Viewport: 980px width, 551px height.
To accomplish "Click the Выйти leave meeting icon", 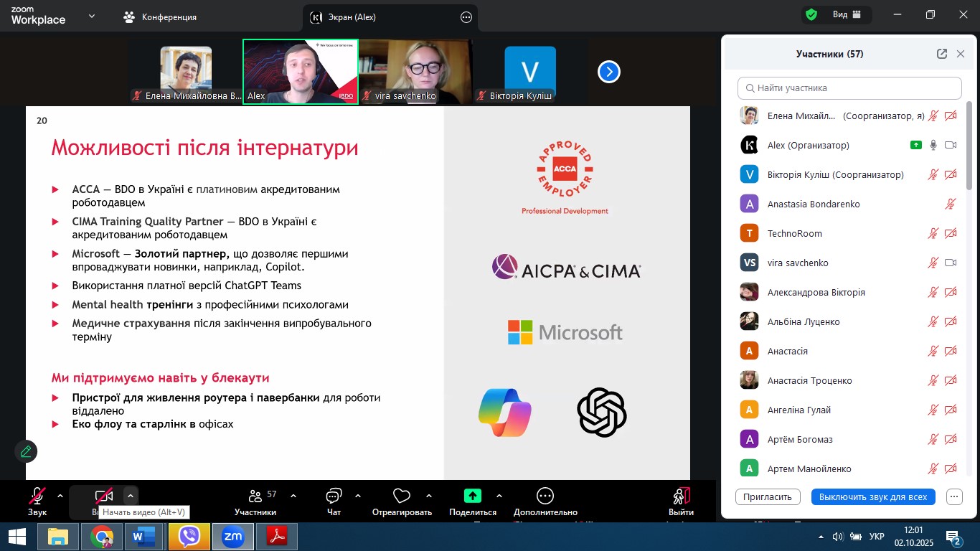I will pyautogui.click(x=681, y=496).
